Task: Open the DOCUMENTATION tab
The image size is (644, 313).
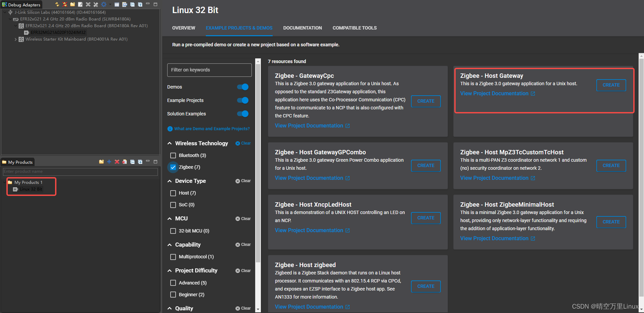Action: (x=303, y=28)
